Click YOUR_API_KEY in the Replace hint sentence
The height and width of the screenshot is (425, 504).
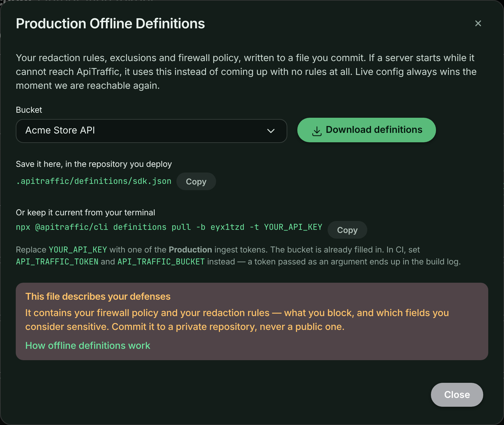78,250
